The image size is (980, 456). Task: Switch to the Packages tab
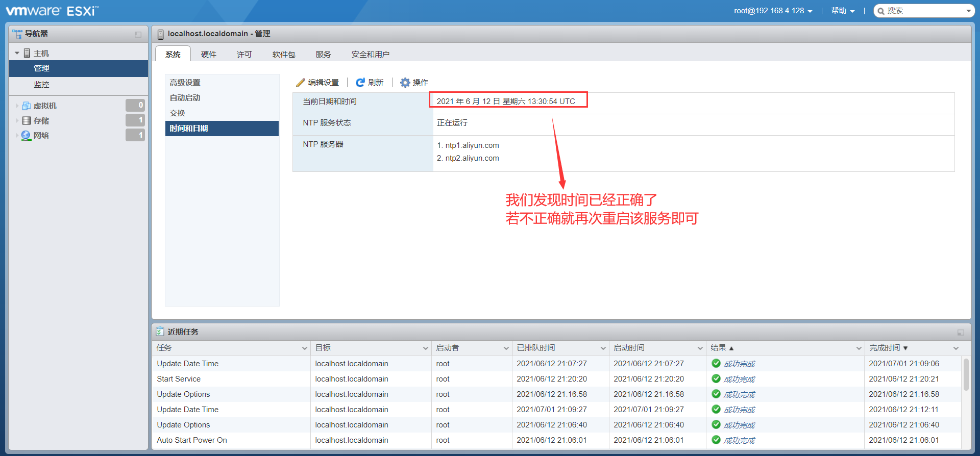pyautogui.click(x=284, y=54)
